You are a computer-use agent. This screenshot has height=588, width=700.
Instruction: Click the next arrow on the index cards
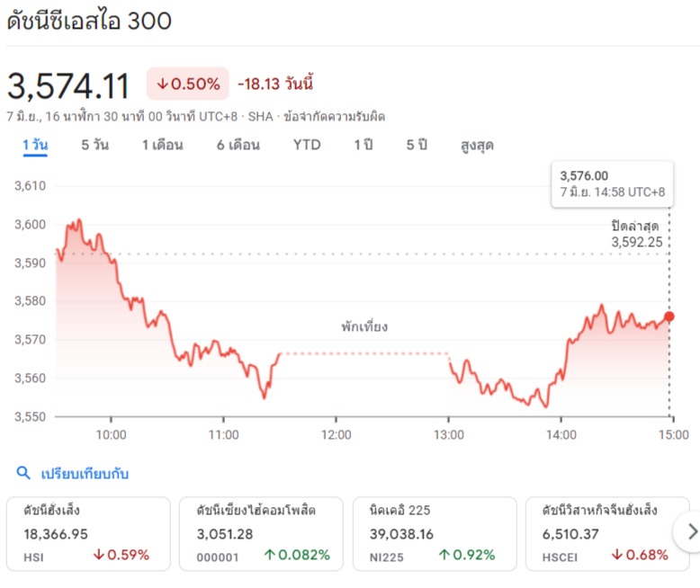691,532
